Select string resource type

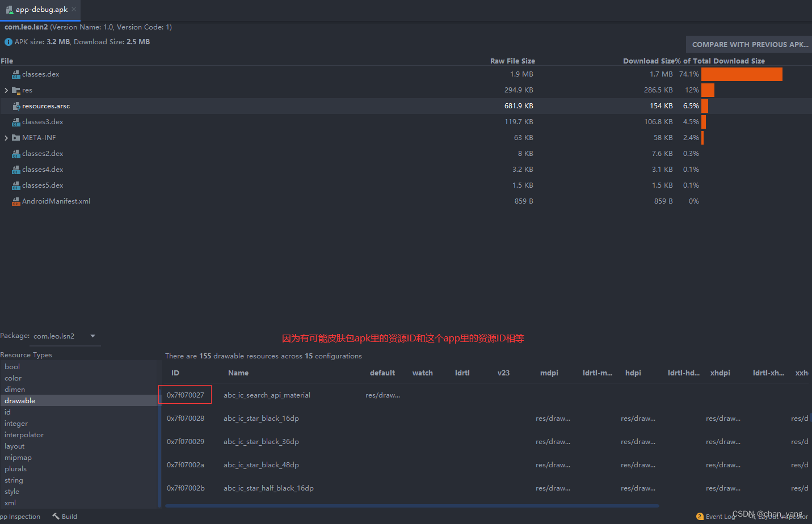click(79, 480)
